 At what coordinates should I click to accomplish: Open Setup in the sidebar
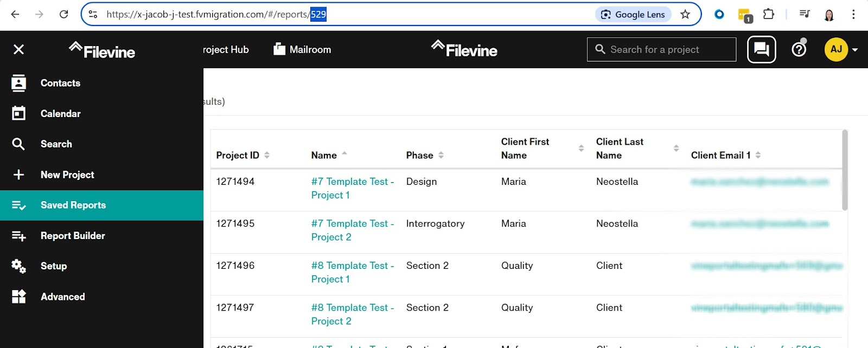tap(101, 266)
